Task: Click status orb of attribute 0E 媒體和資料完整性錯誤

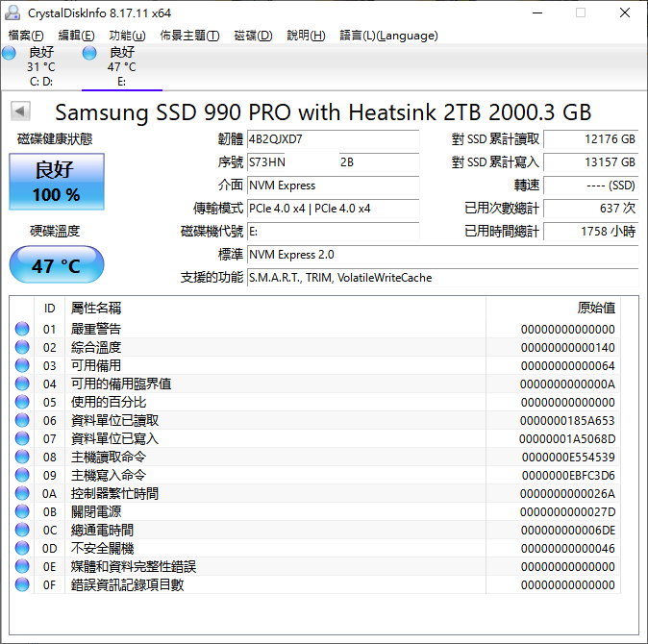Action: [22, 566]
